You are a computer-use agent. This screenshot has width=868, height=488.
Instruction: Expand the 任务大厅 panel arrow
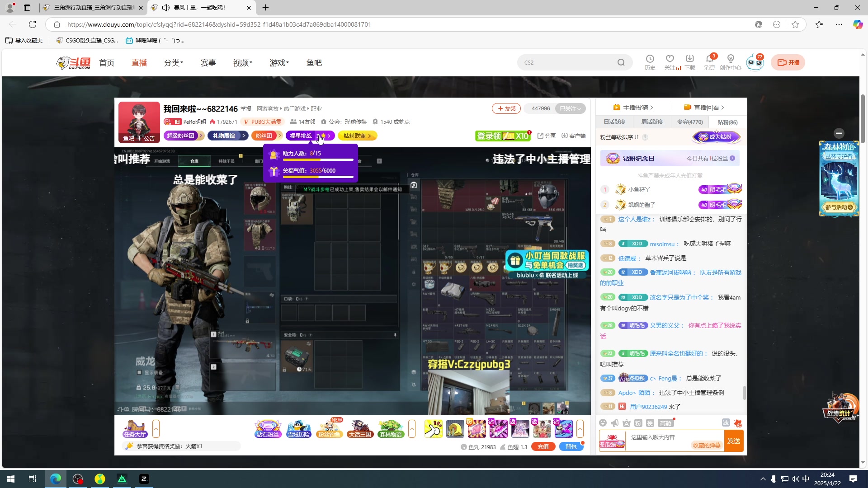click(156, 429)
